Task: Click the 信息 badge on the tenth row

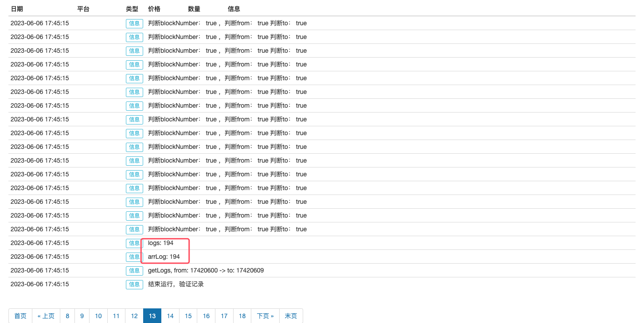Action: click(x=134, y=147)
